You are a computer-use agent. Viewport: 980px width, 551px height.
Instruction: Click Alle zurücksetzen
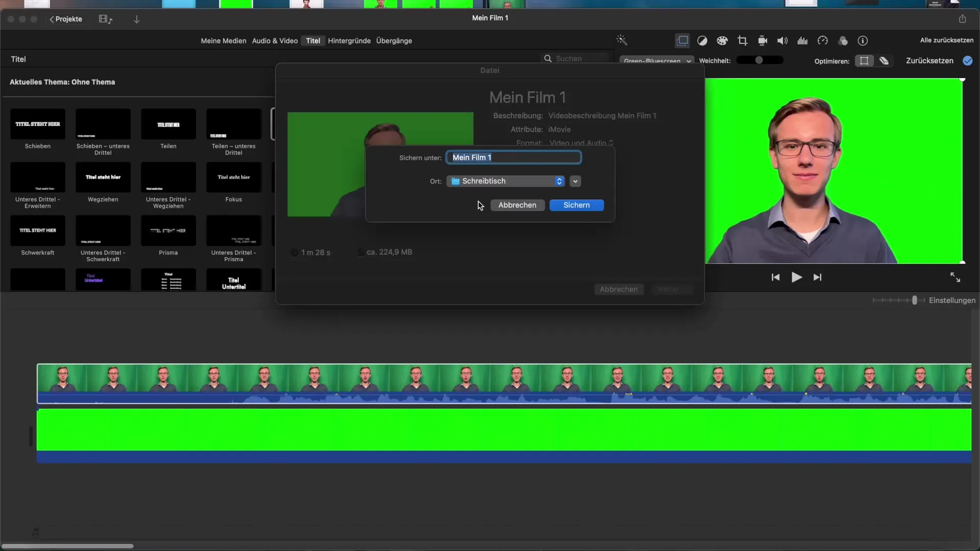[x=947, y=40]
